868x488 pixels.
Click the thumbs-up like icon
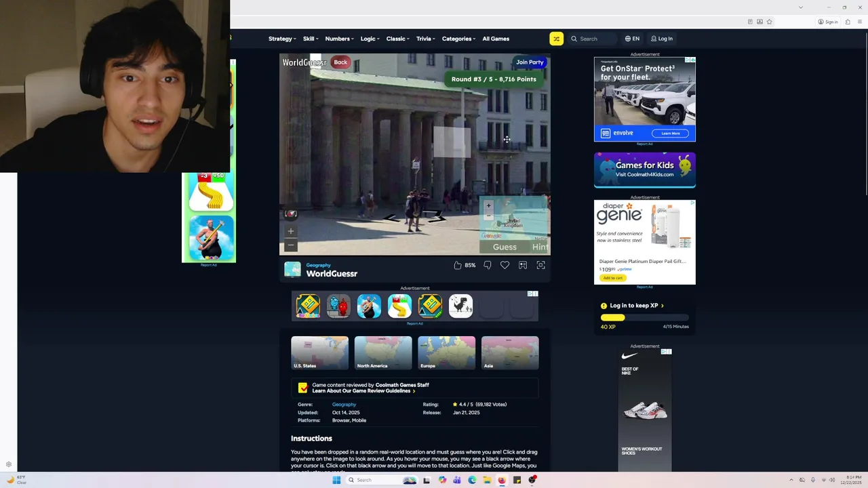458,265
